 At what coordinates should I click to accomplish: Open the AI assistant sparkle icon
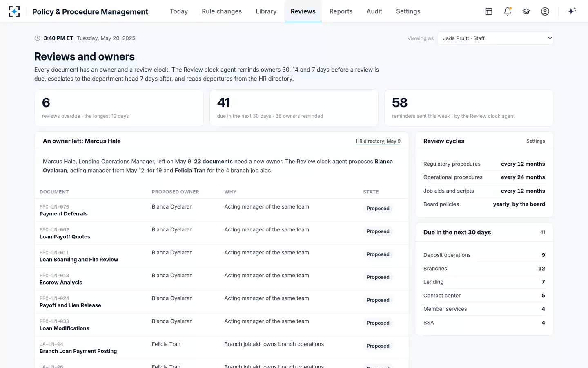(x=572, y=11)
